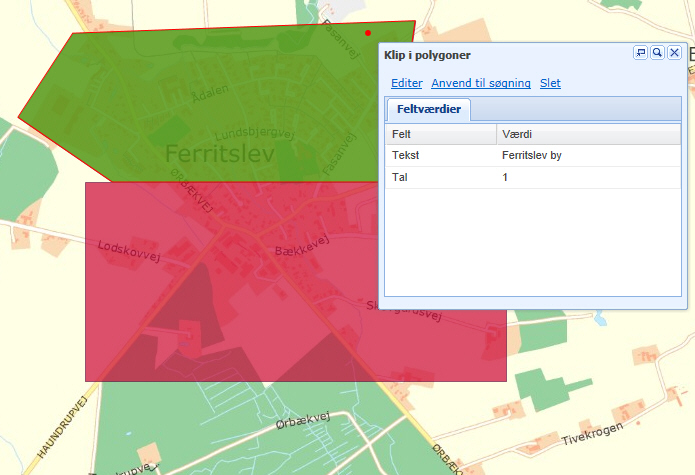The height and width of the screenshot is (475, 695).
Task: Click the Bækkevej road label
Action: click(302, 245)
